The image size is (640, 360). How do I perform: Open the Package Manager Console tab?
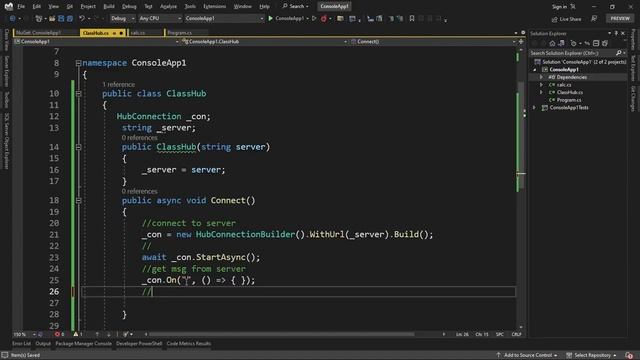83,344
